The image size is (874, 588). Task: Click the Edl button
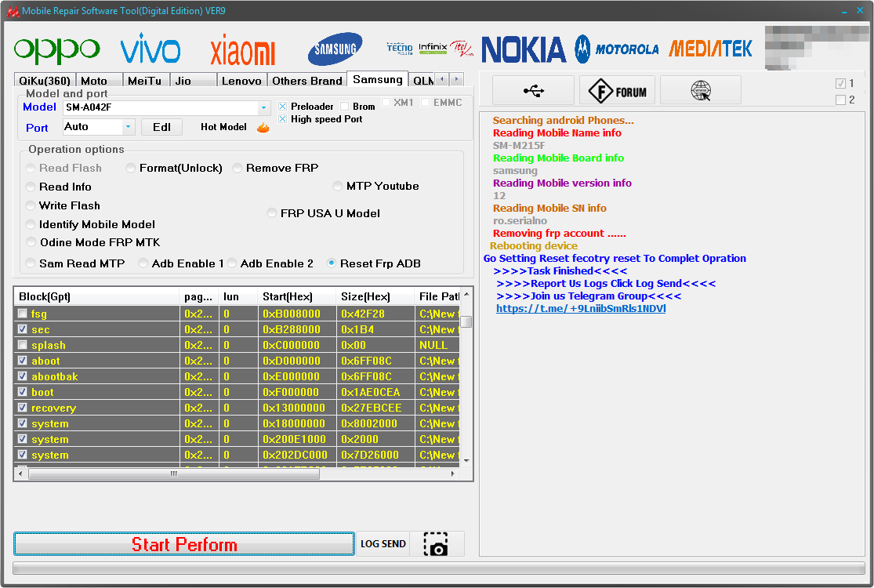pos(161,127)
